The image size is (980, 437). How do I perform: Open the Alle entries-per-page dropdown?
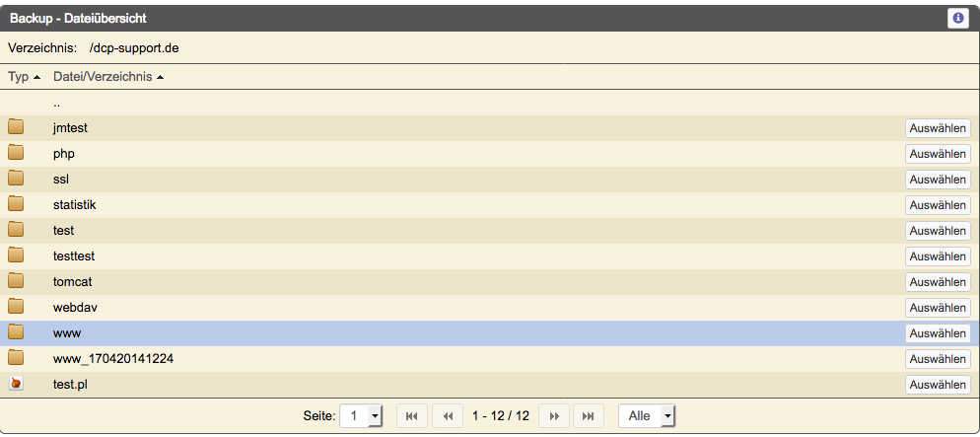coord(647,415)
